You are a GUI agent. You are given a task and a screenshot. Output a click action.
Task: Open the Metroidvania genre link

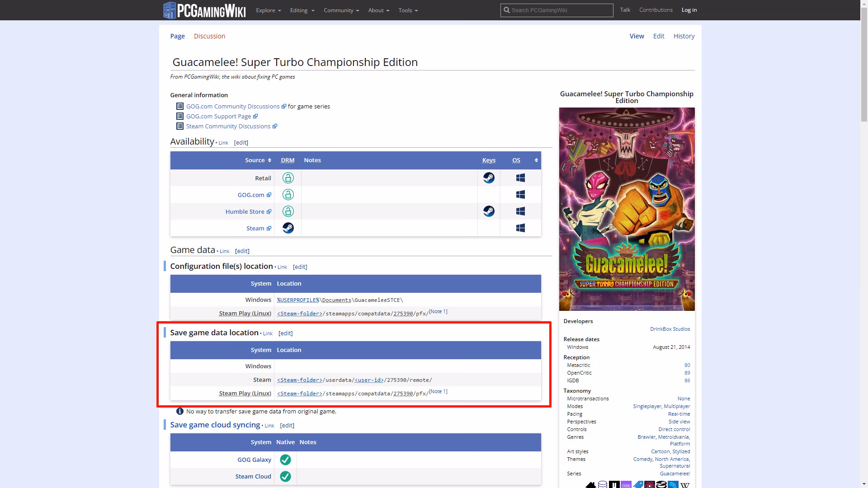(x=674, y=437)
